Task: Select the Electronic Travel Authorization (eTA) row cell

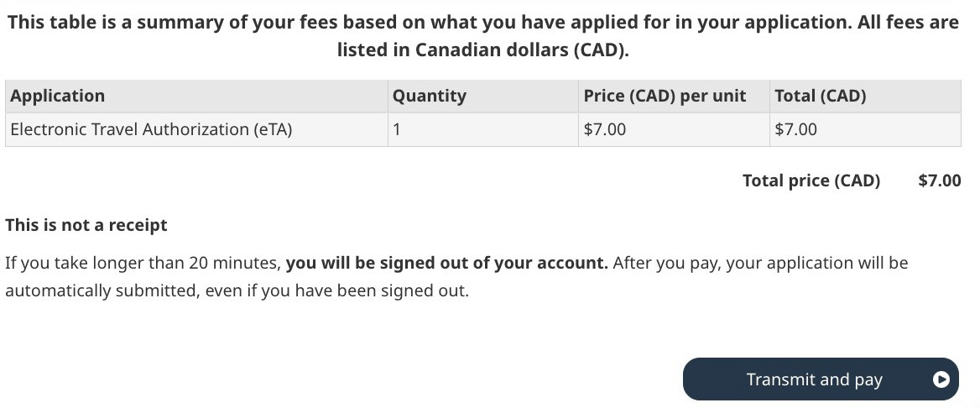Action: tap(151, 129)
